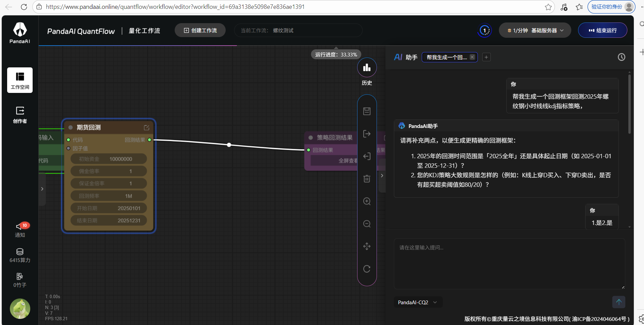Image resolution: width=644 pixels, height=325 pixels.
Task: Add a new AI assistant conversation tab
Action: tap(486, 57)
